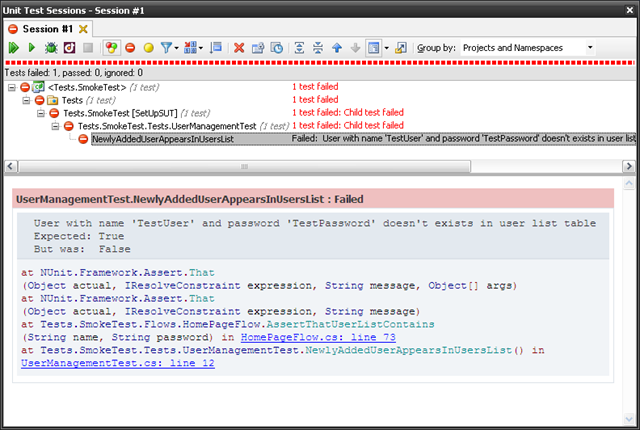Collapse all tree nodes icon
640x430 pixels.
pyautogui.click(x=318, y=48)
